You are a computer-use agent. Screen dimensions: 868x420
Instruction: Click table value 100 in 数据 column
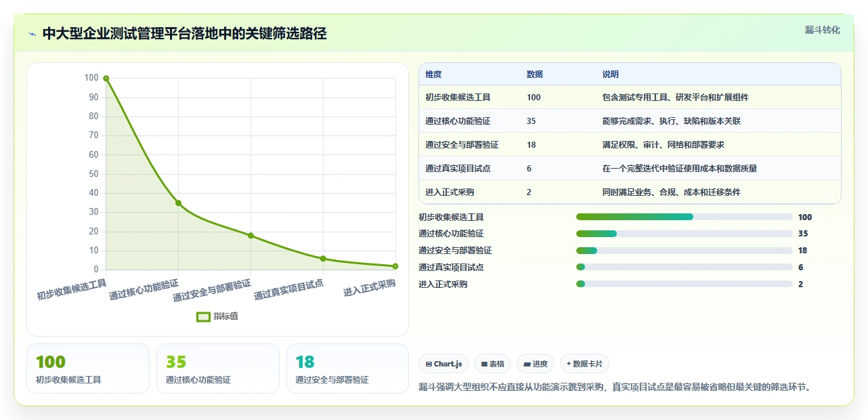point(534,98)
